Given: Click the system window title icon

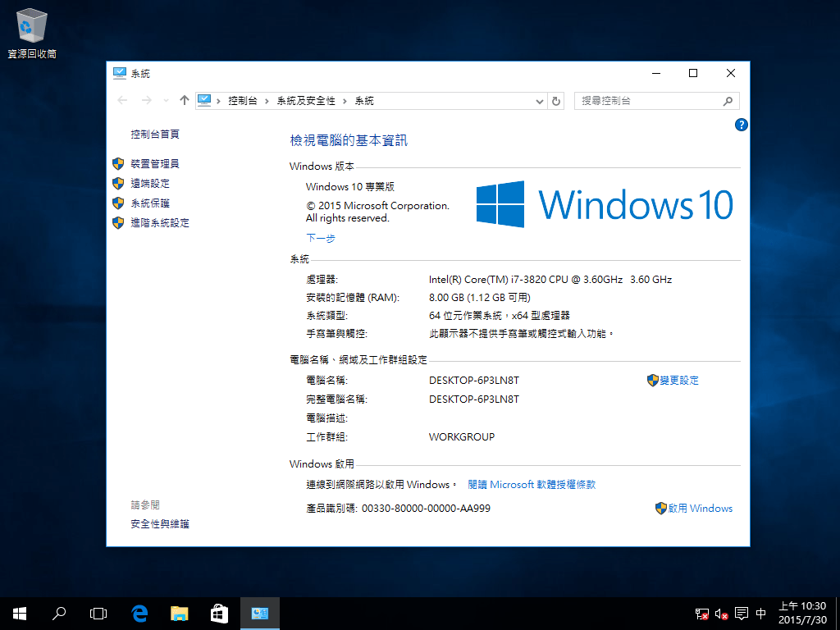Looking at the screenshot, I should (x=120, y=73).
